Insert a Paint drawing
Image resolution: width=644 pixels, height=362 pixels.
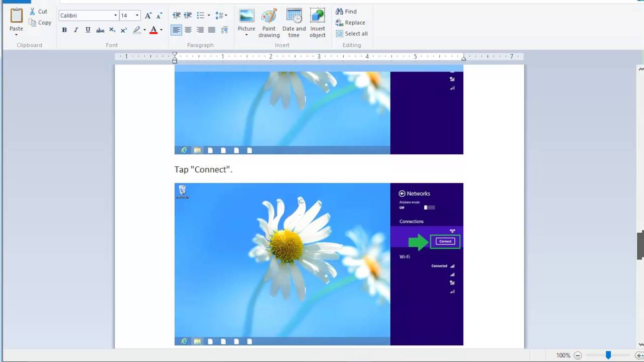pos(269,23)
